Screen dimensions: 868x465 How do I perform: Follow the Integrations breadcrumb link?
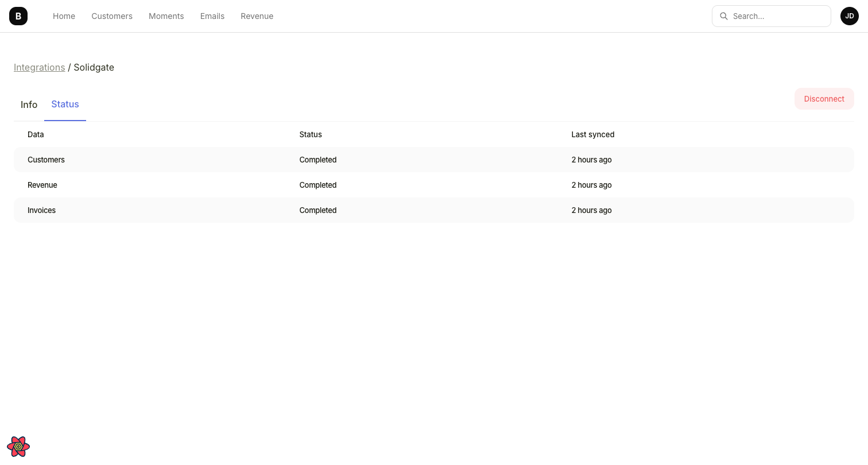coord(39,67)
